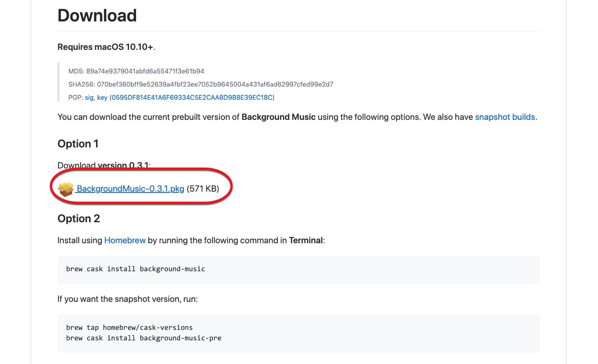Open the snapshot builds link
The height and width of the screenshot is (364, 598).
[505, 117]
